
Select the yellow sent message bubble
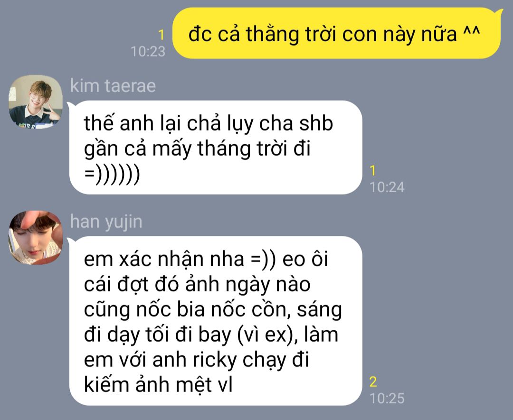point(337,33)
